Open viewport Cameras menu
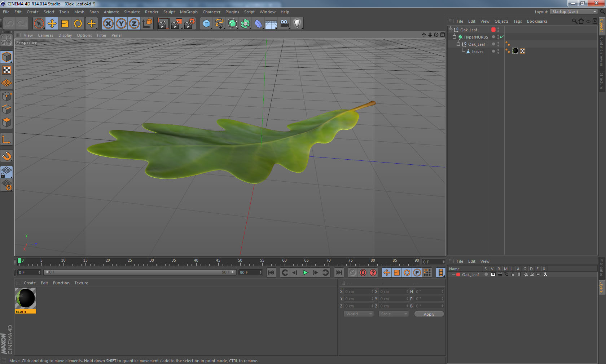 tap(45, 35)
